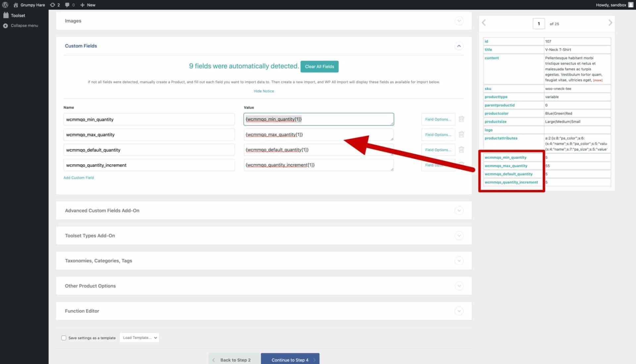Go back a record with the left arrow
636x364 pixels.
(484, 23)
